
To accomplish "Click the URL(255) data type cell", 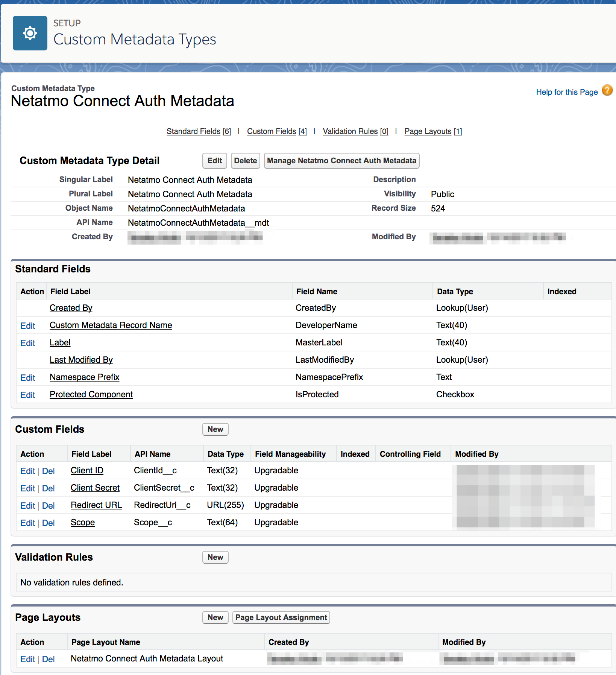I will coord(226,505).
